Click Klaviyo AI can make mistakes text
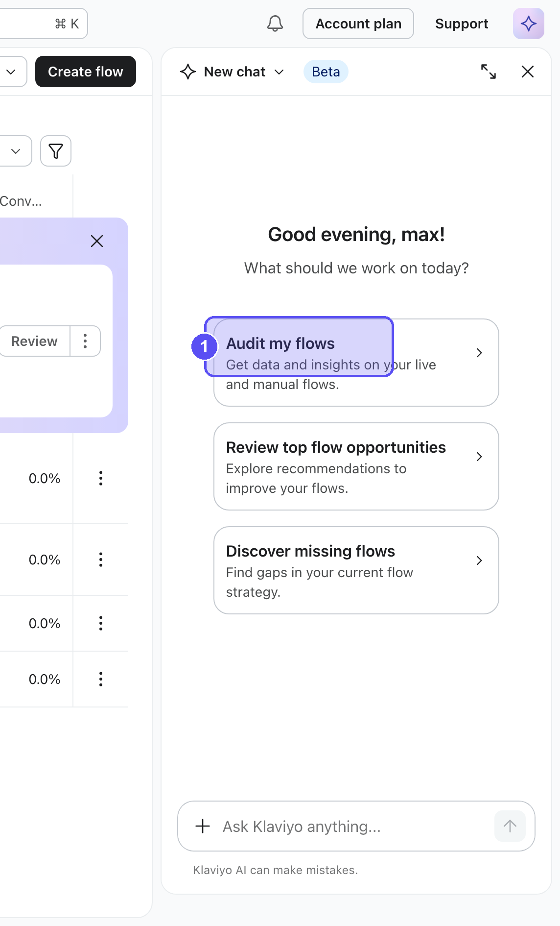The image size is (560, 926). [x=276, y=870]
